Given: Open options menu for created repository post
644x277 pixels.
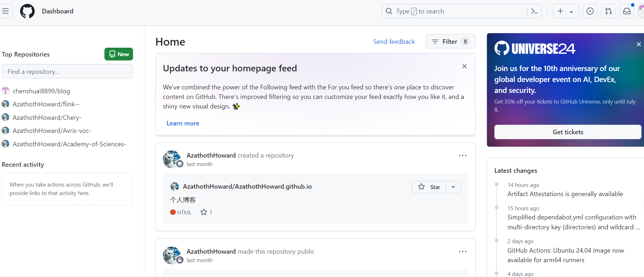Looking at the screenshot, I should [x=463, y=155].
